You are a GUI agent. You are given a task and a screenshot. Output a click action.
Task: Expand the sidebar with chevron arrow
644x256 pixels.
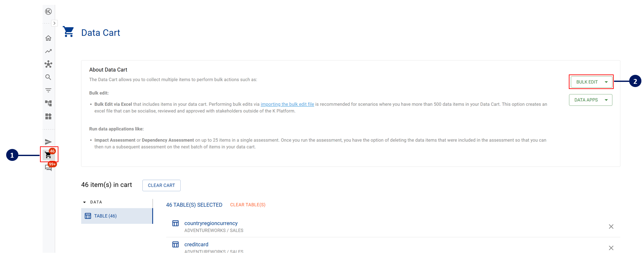pyautogui.click(x=55, y=23)
